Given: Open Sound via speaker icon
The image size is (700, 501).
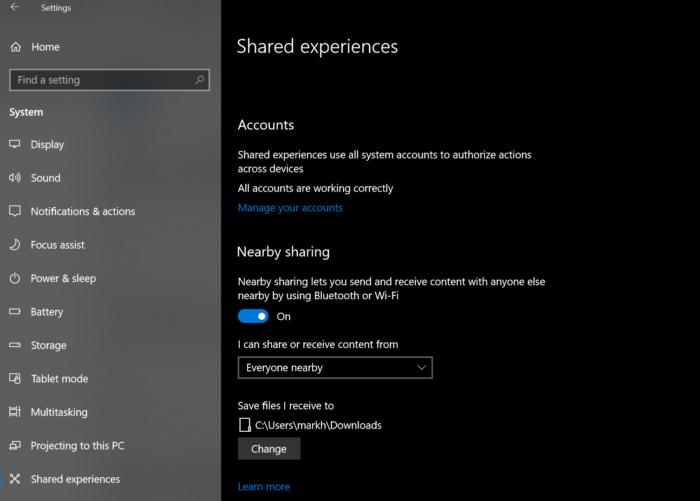Looking at the screenshot, I should pyautogui.click(x=15, y=178).
